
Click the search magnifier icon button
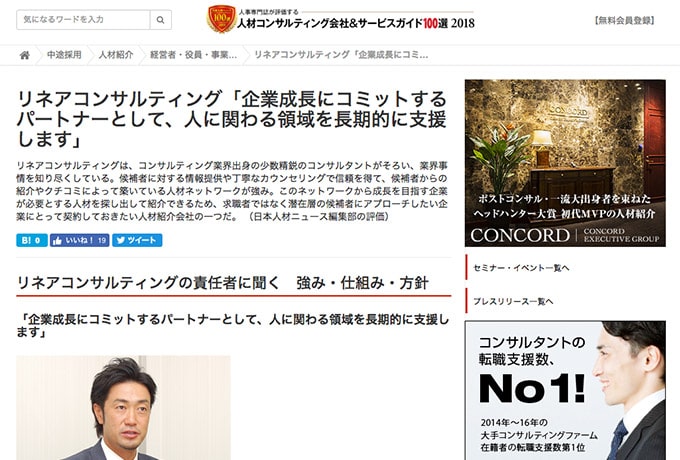click(160, 20)
